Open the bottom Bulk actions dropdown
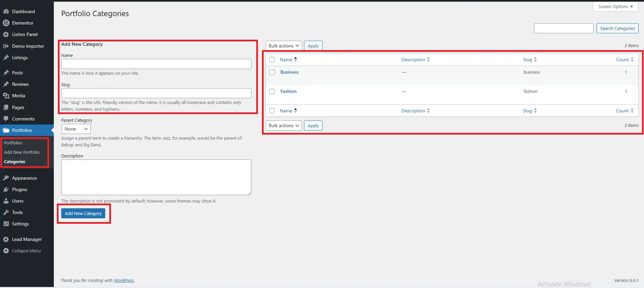Screen dimensions: 644x288 click(x=284, y=125)
